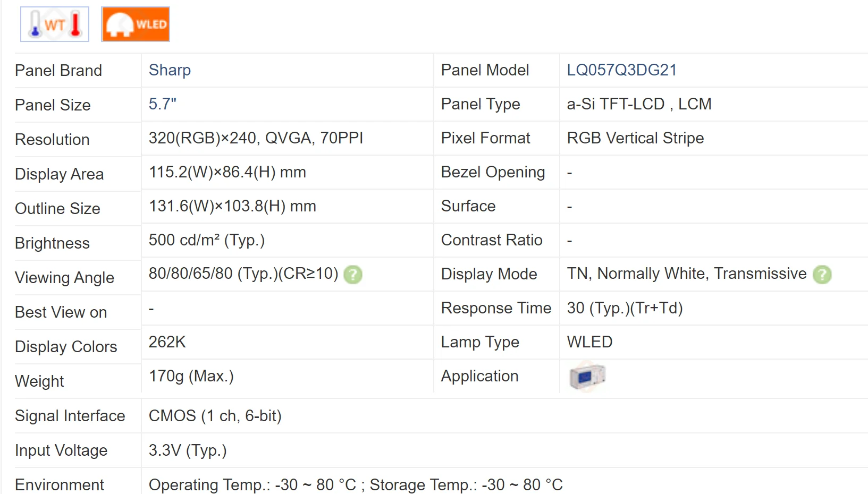This screenshot has height=494, width=868.
Task: Open the Display Mode help question mark icon
Action: [x=822, y=275]
